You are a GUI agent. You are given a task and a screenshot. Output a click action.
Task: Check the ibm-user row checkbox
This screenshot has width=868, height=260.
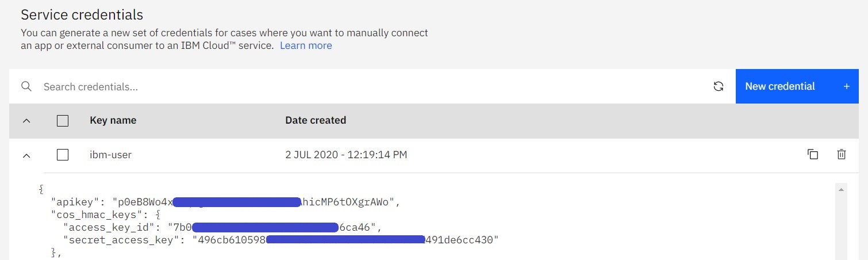63,155
